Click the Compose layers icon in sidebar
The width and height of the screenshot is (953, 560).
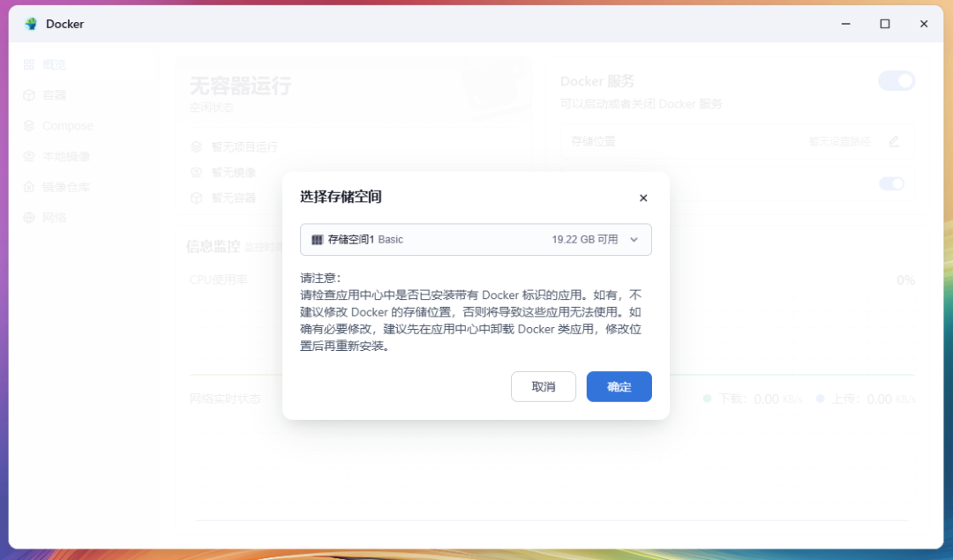[x=28, y=126]
